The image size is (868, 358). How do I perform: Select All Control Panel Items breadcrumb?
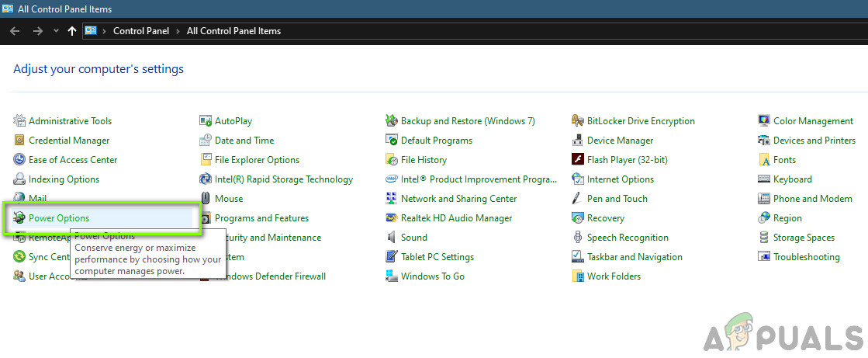pos(233,31)
